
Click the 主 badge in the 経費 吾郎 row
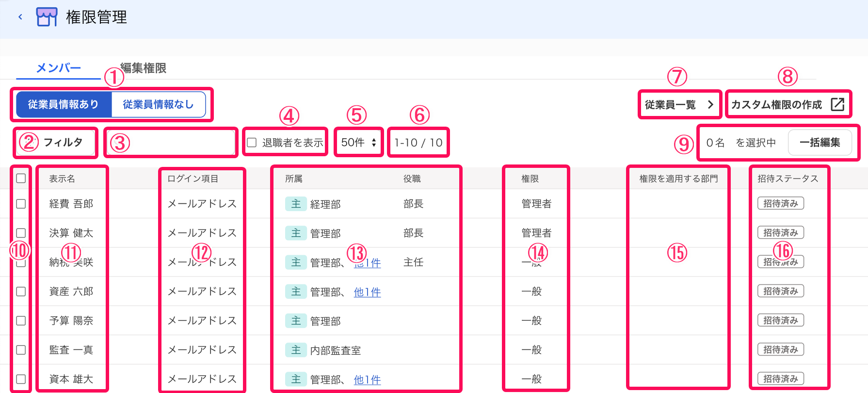(296, 204)
